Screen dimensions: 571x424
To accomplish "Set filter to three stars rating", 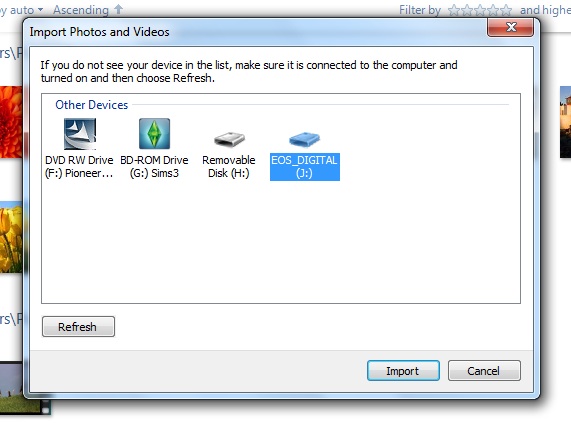I will tap(480, 10).
